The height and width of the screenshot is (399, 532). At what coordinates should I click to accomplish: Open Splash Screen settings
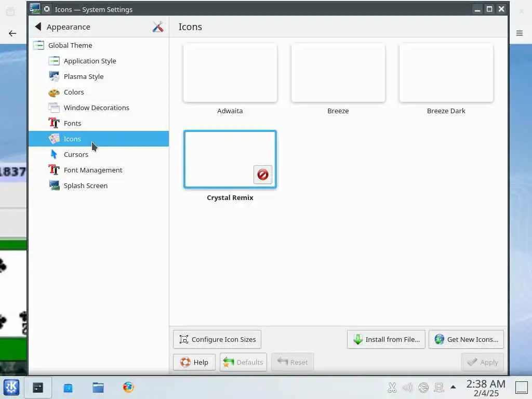coord(98,185)
